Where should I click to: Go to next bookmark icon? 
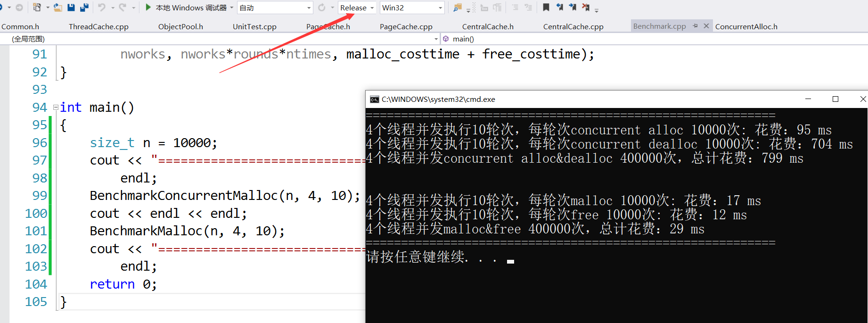coord(573,7)
